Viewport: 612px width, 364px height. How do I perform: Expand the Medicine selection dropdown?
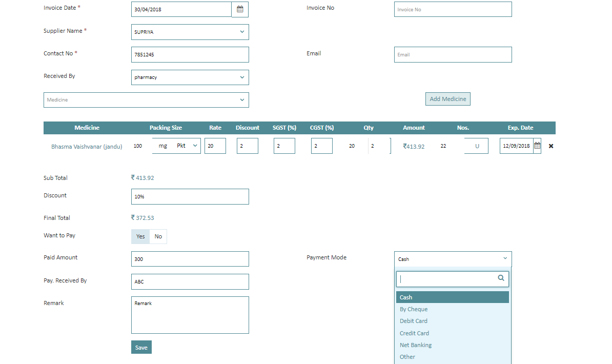[147, 100]
